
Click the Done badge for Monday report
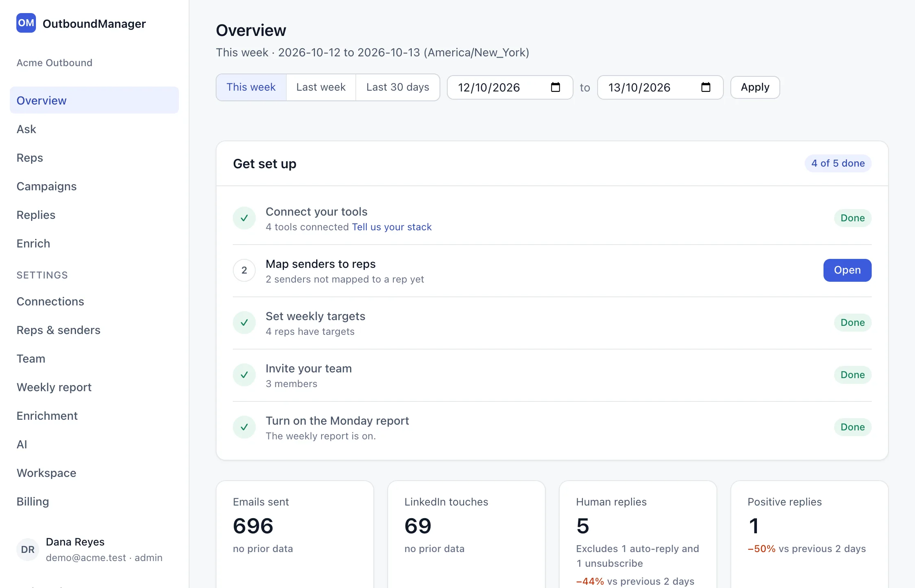tap(853, 427)
